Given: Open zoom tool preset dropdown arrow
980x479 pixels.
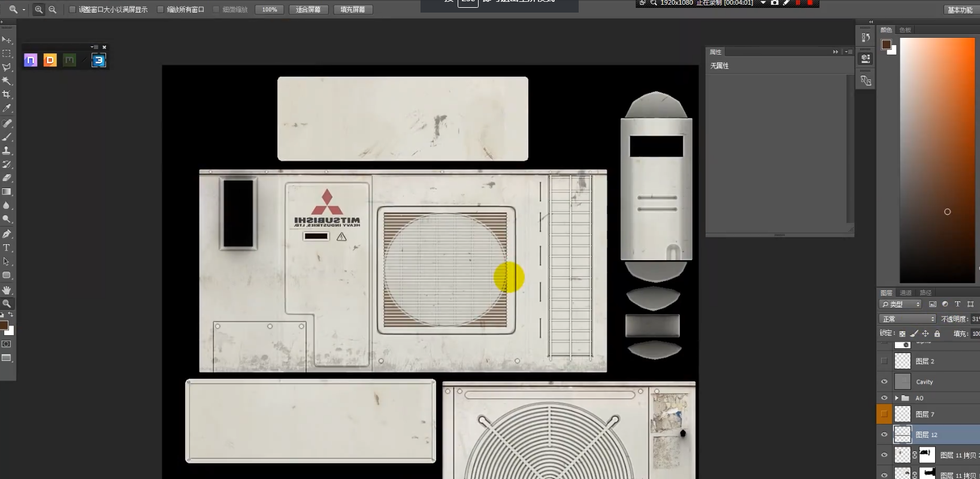Looking at the screenshot, I should (23, 10).
